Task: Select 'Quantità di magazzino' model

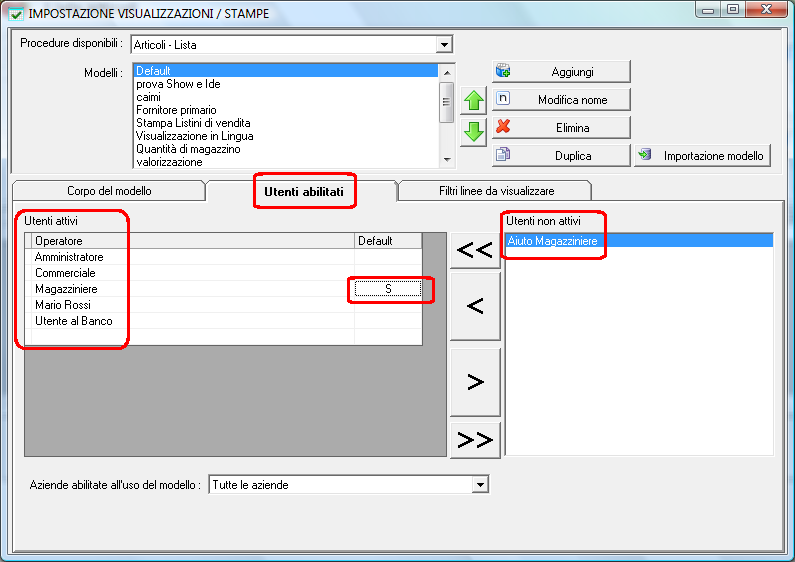Action: [x=286, y=149]
